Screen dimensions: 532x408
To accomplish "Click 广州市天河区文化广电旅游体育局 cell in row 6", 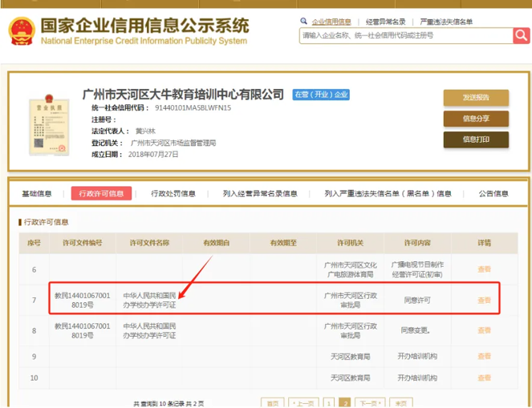I will (350, 269).
